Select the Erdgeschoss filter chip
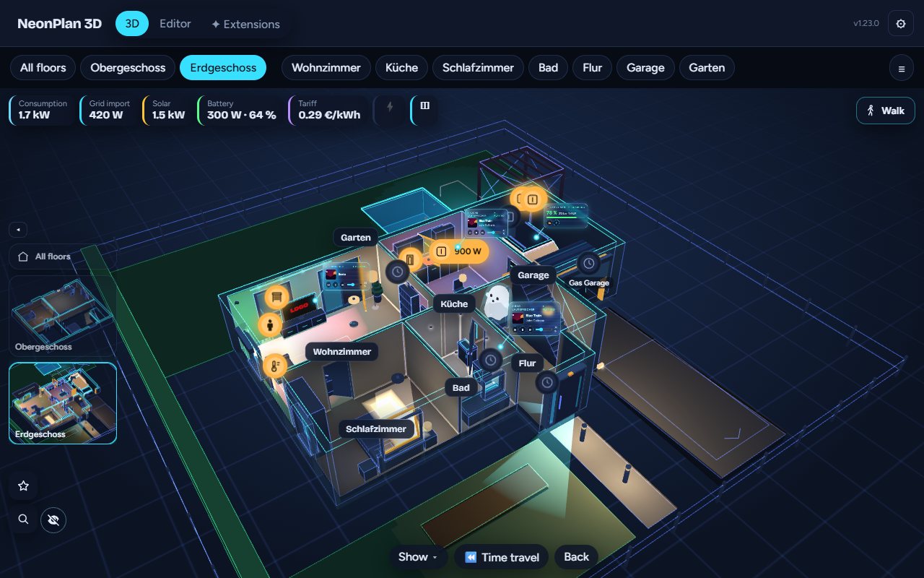The width and height of the screenshot is (924, 578). 223,68
